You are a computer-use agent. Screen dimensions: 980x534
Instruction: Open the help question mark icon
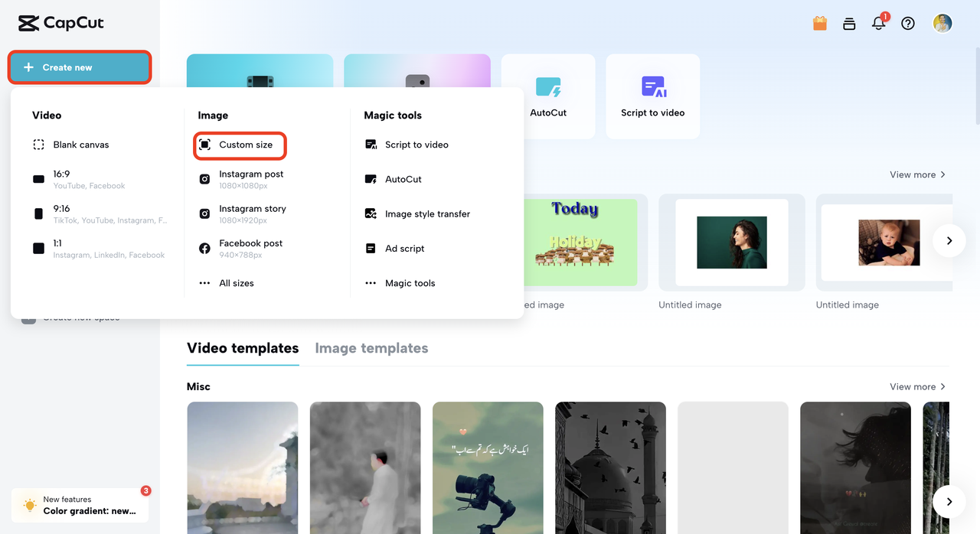pyautogui.click(x=908, y=23)
